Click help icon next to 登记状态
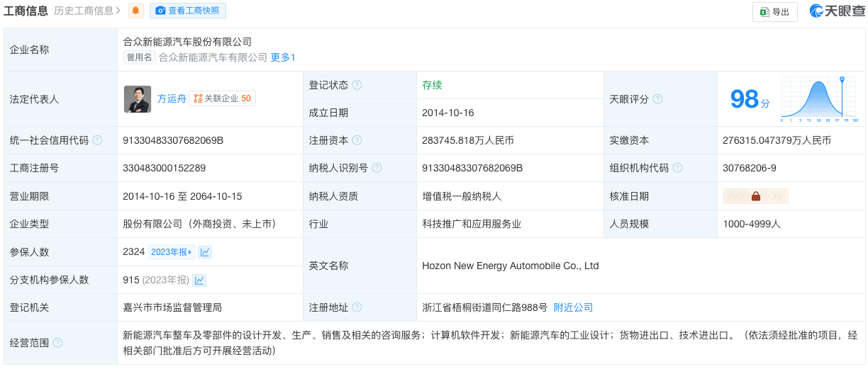Viewport: 868px width, 369px height. coord(357,85)
